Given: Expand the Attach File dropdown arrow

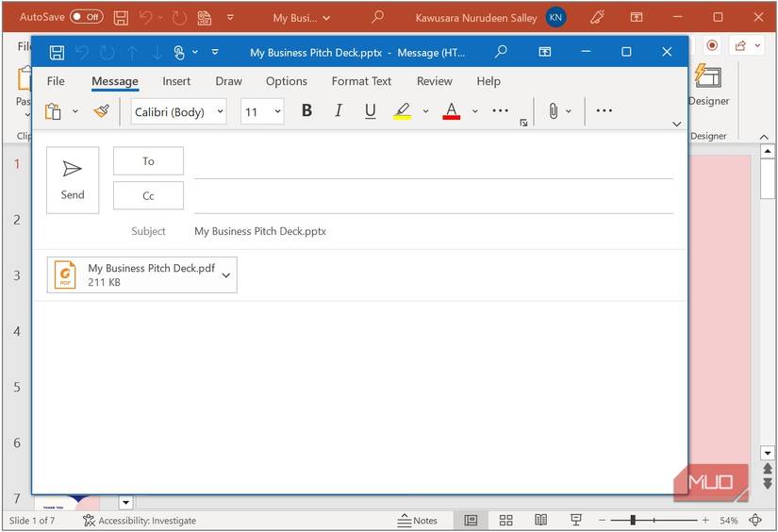Looking at the screenshot, I should [569, 111].
